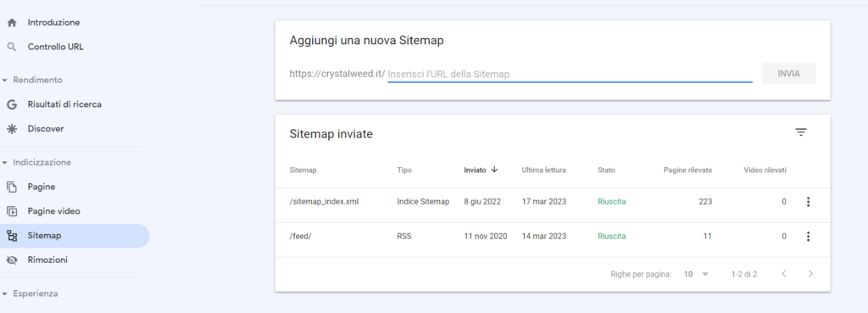Click the Ultima lettura column header
The image size is (868, 313).
543,170
